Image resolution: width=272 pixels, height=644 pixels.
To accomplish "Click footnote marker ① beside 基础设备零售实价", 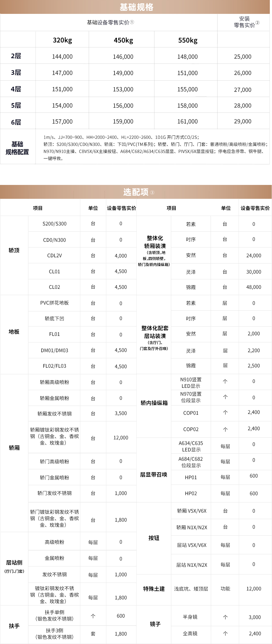I will (132, 22).
